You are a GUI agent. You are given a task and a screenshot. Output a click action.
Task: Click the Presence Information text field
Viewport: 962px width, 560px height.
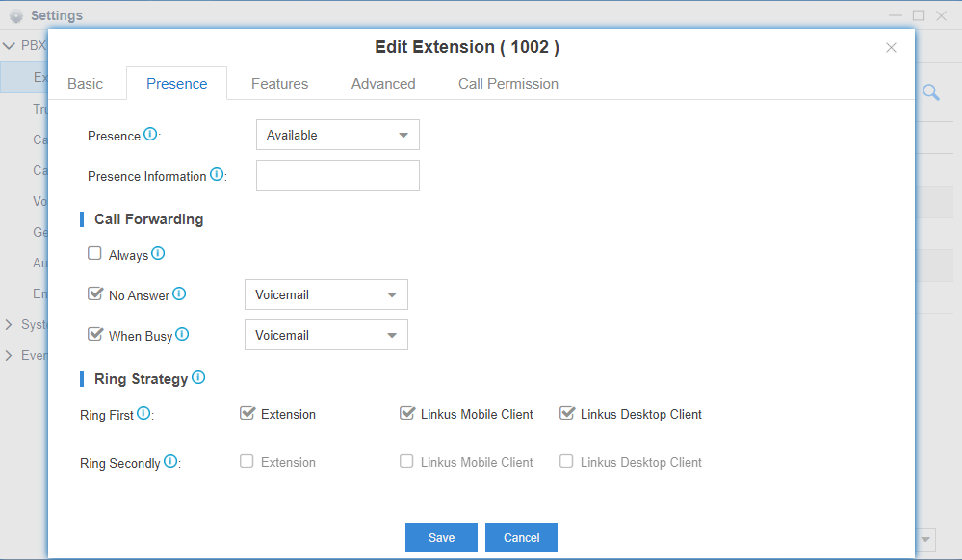click(x=337, y=175)
